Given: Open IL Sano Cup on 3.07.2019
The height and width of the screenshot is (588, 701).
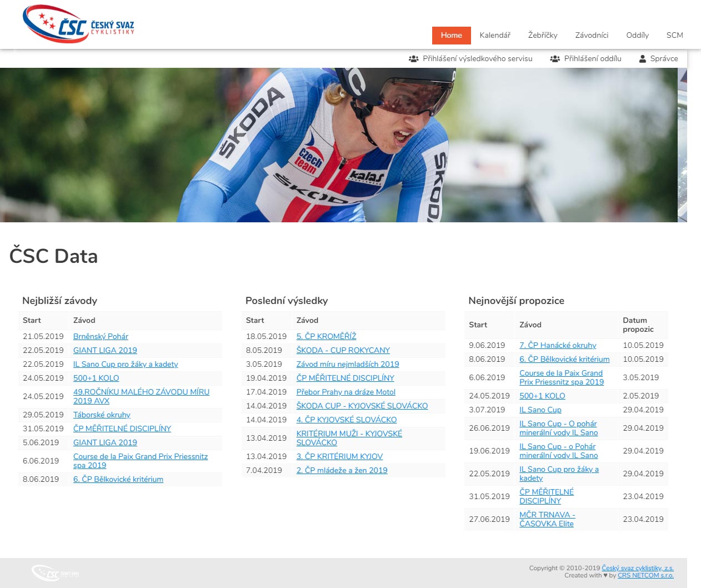Looking at the screenshot, I should pyautogui.click(x=540, y=410).
